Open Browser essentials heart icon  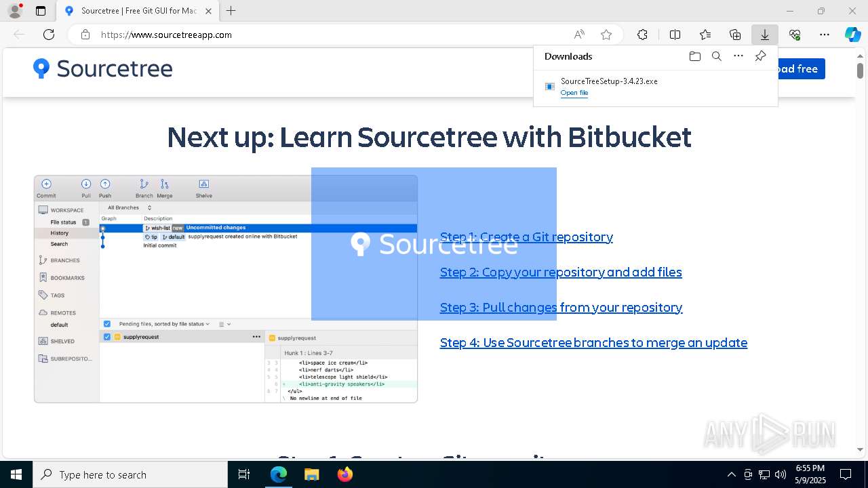point(795,35)
